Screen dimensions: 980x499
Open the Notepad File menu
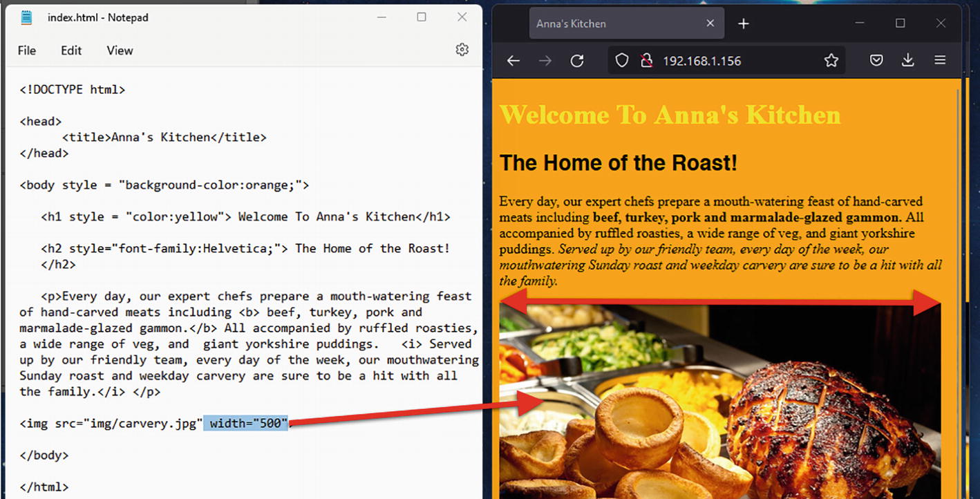[27, 50]
